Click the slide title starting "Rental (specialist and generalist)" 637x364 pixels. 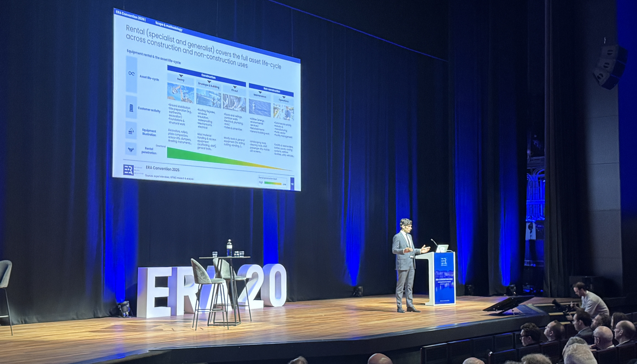coord(203,47)
